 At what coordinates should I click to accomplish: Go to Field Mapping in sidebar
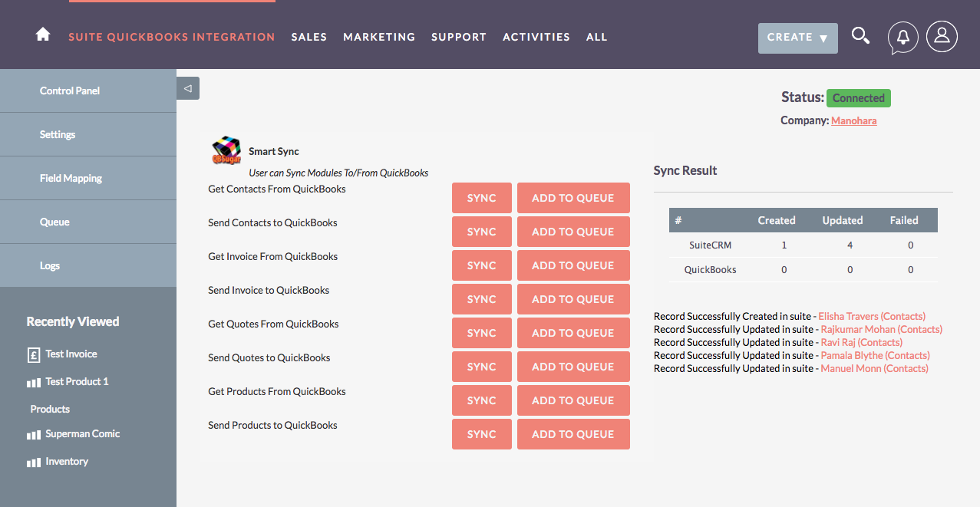(71, 178)
